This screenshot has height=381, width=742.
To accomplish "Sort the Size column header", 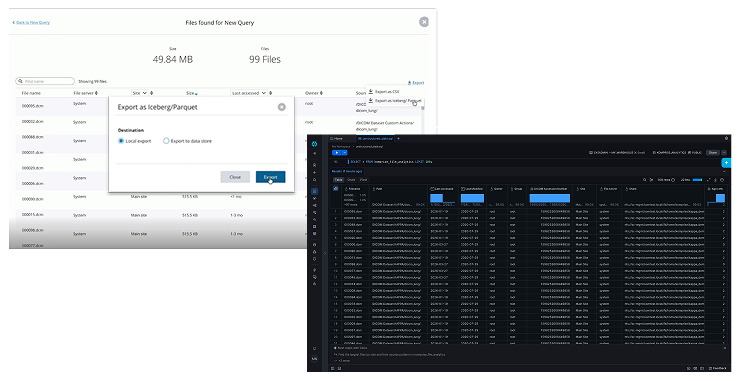I will coord(192,93).
